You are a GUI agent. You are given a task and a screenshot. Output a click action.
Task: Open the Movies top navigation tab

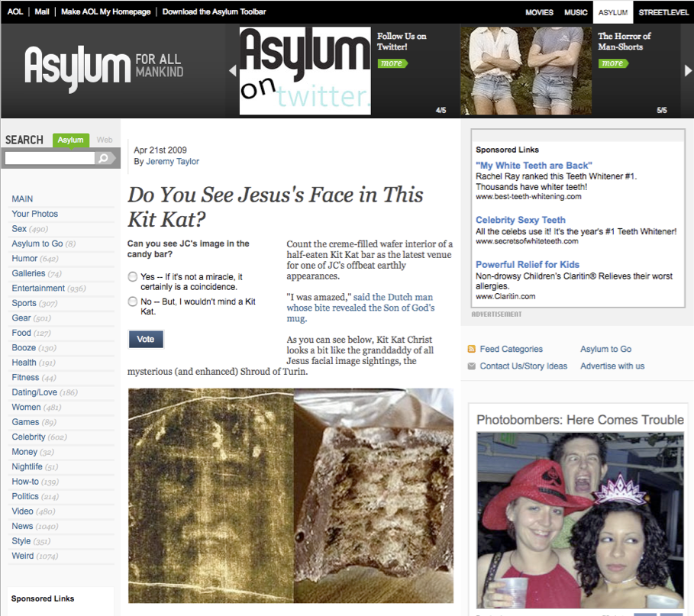tap(539, 12)
